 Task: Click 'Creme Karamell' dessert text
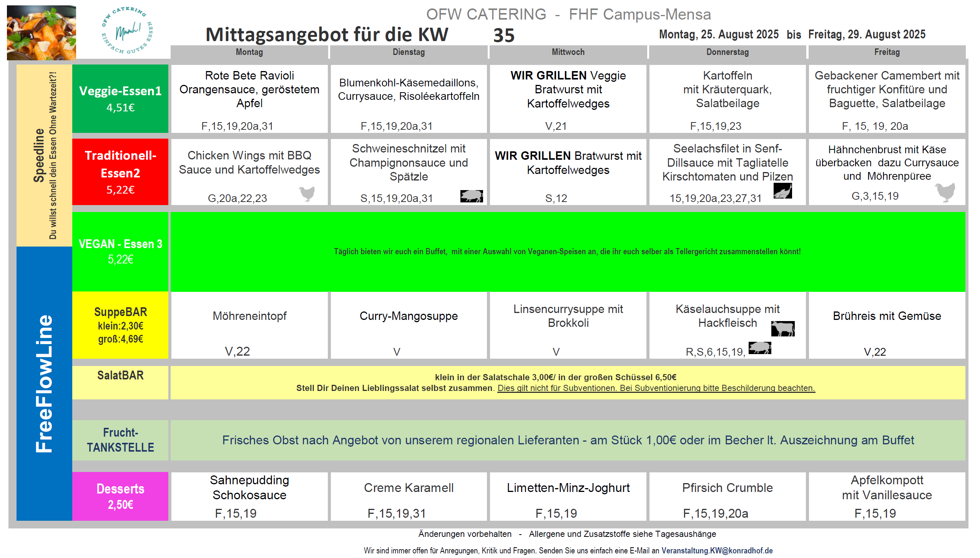(x=409, y=488)
